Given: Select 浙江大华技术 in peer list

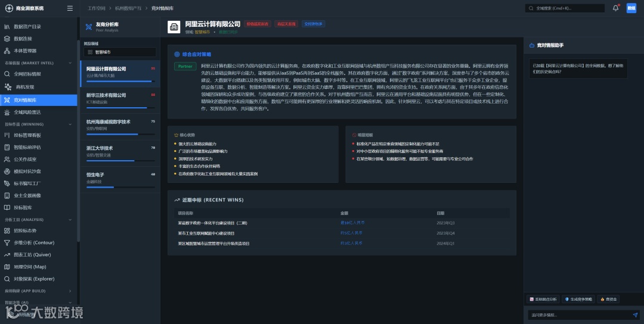Looking at the screenshot, I should click(120, 154).
